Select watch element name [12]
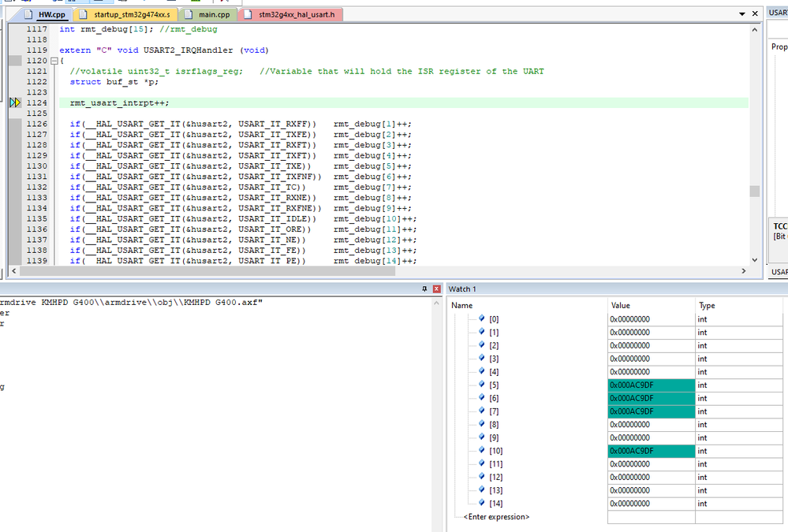This screenshot has height=532, width=788. coord(495,478)
